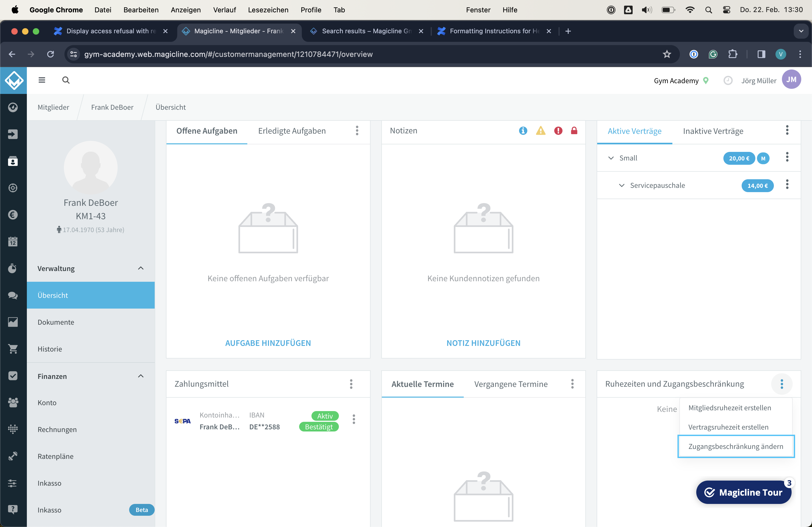Open the euro finance sidebar icon
The height and width of the screenshot is (527, 812).
click(13, 215)
